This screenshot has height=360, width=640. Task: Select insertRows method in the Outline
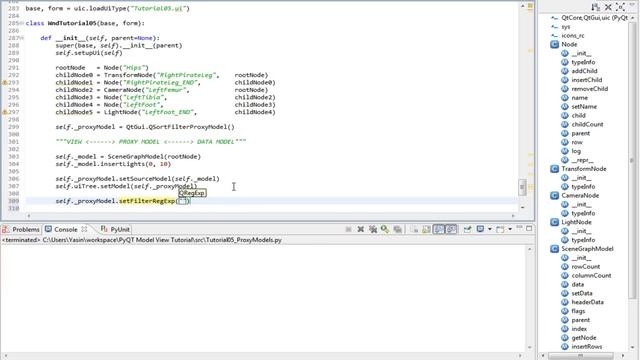coord(587,347)
